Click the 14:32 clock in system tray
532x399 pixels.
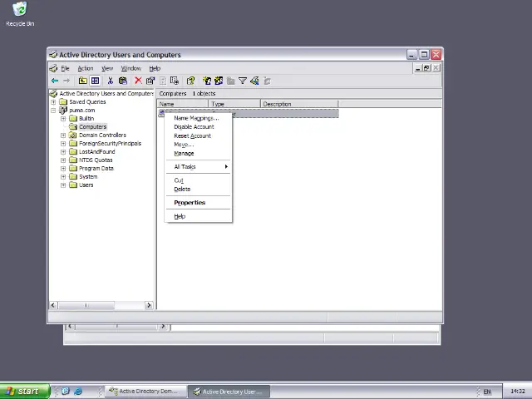[518, 392]
